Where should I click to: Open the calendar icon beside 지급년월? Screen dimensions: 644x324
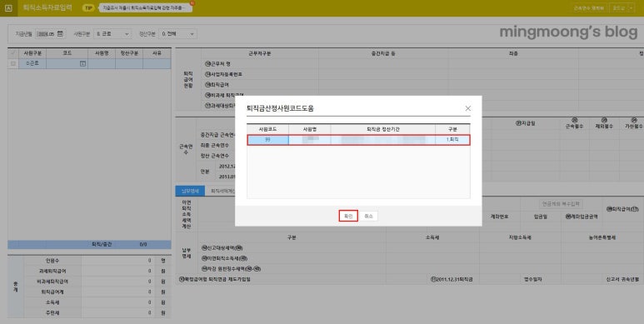tap(60, 33)
